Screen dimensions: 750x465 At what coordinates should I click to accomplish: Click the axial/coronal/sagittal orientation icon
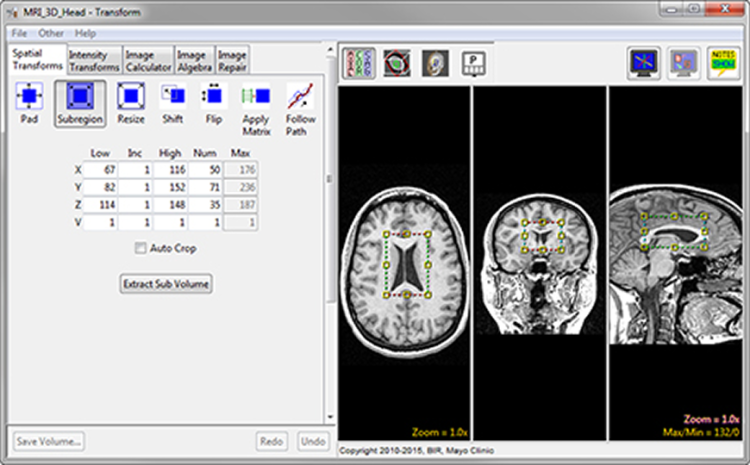tap(358, 62)
